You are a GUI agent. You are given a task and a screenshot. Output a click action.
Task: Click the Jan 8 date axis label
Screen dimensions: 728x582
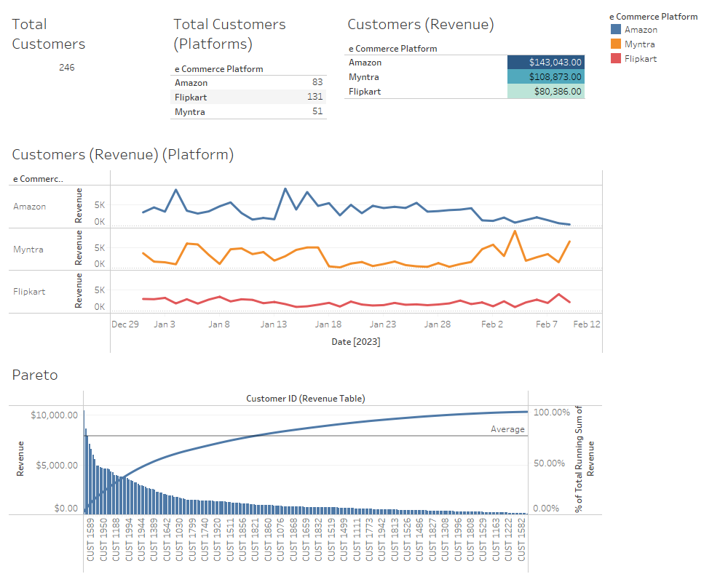coord(218,324)
